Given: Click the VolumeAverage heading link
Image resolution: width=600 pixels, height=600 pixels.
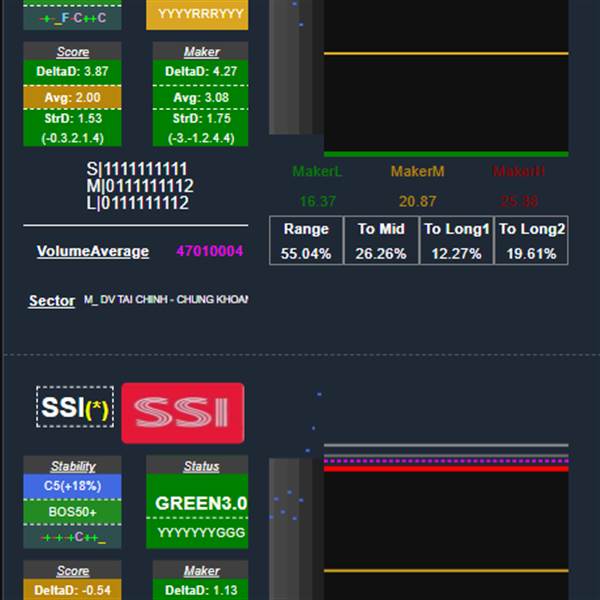Looking at the screenshot, I should click(x=93, y=251).
